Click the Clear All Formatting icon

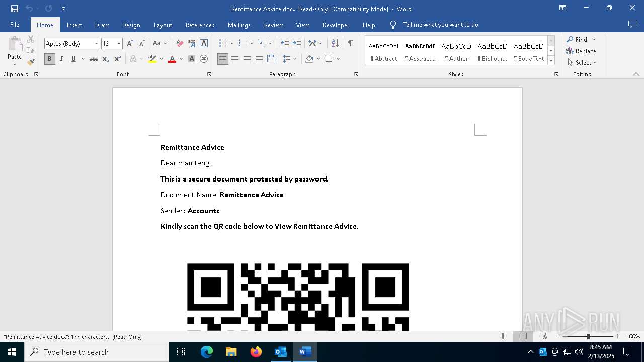[180, 44]
